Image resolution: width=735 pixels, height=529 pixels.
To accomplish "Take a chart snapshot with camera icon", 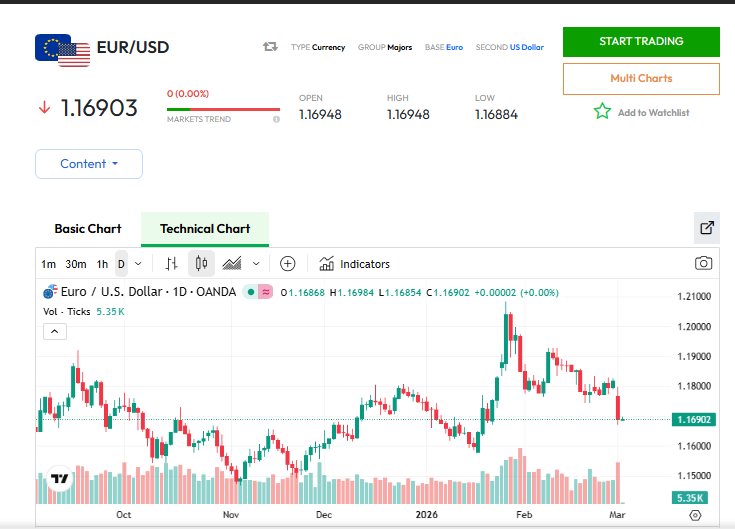I will (704, 264).
